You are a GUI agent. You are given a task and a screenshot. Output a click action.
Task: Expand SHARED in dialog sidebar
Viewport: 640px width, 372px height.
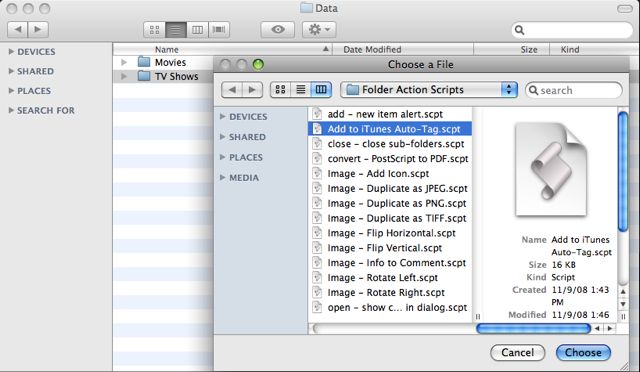222,137
